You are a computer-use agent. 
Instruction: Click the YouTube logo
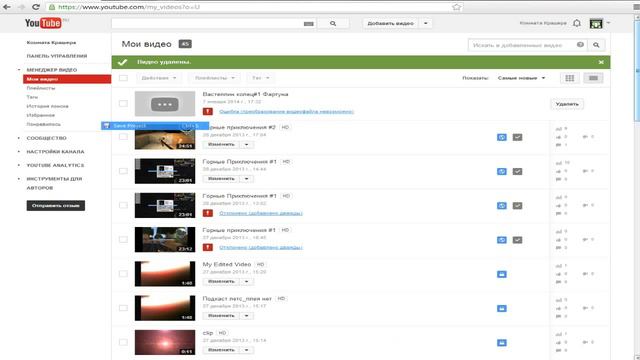click(43, 23)
